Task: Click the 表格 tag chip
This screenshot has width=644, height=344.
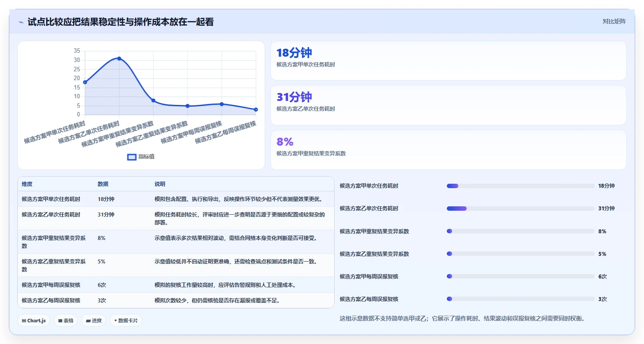Action: click(x=66, y=321)
